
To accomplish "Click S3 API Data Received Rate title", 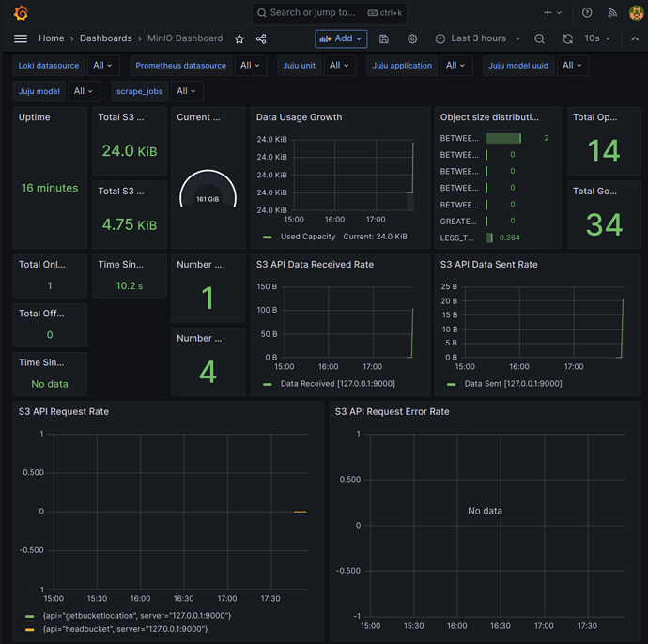I will 315,265.
